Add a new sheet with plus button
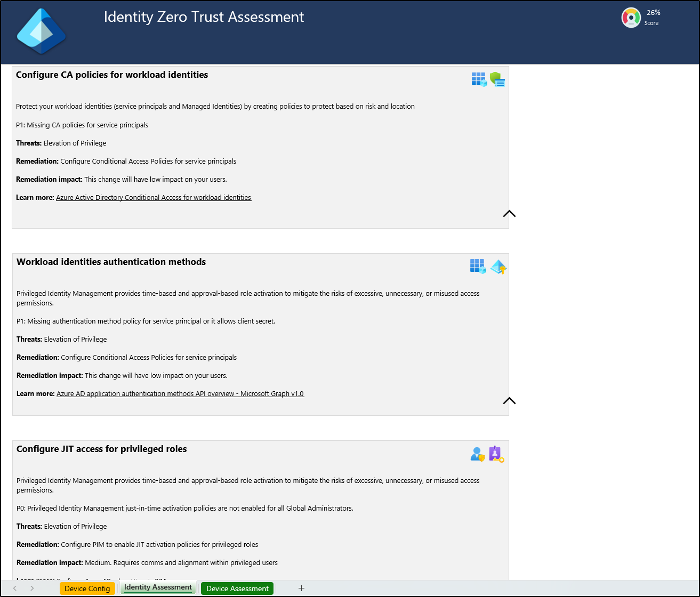700x597 pixels. click(301, 588)
